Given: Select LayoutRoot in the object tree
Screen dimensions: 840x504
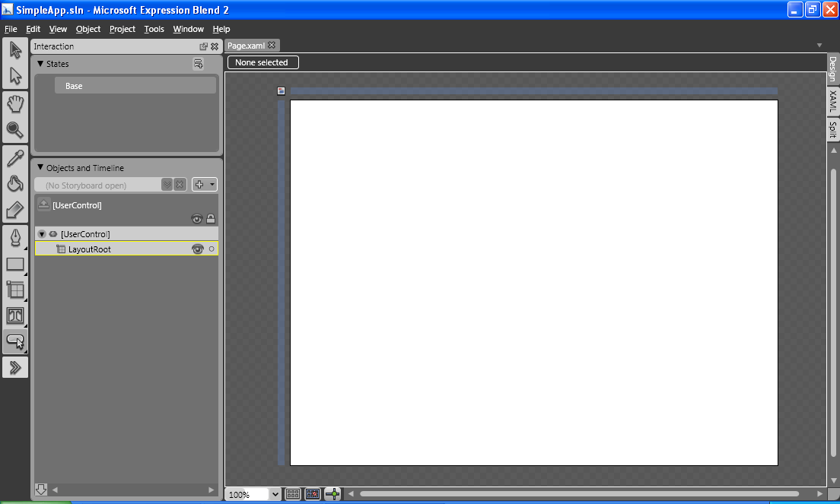Looking at the screenshot, I should (x=126, y=249).
